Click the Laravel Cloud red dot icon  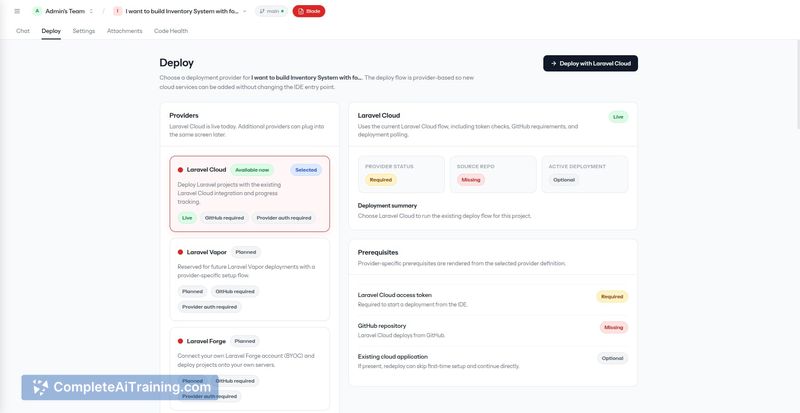click(x=180, y=170)
